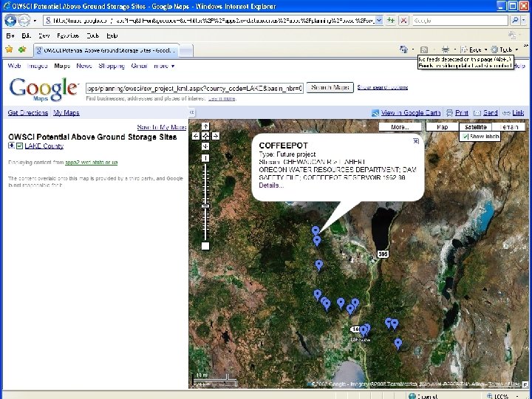Expand LAKE County list with plus box
532x399 pixels.
pyautogui.click(x=12, y=146)
